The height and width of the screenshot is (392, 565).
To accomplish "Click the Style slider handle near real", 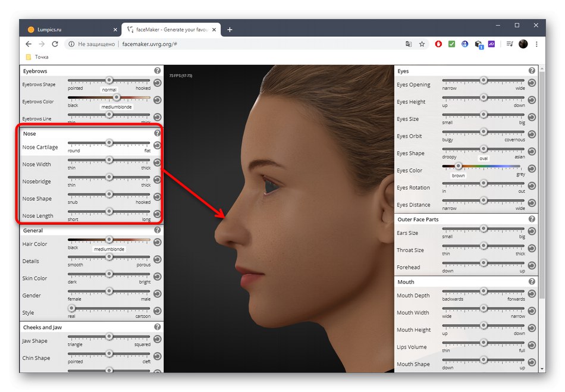I will [71, 308].
